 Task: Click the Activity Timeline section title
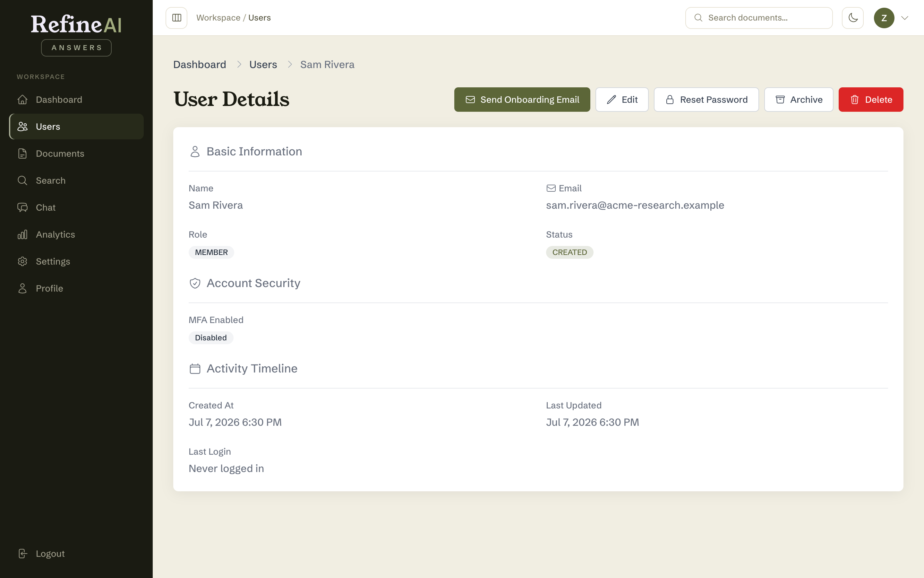(252, 369)
